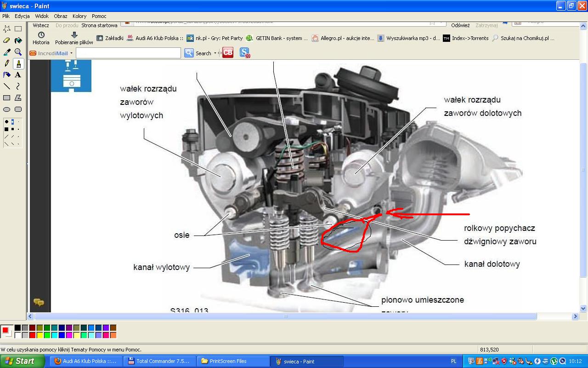Image resolution: width=588 pixels, height=368 pixels.
Task: Select the Magnifier tool
Action: tap(18, 52)
